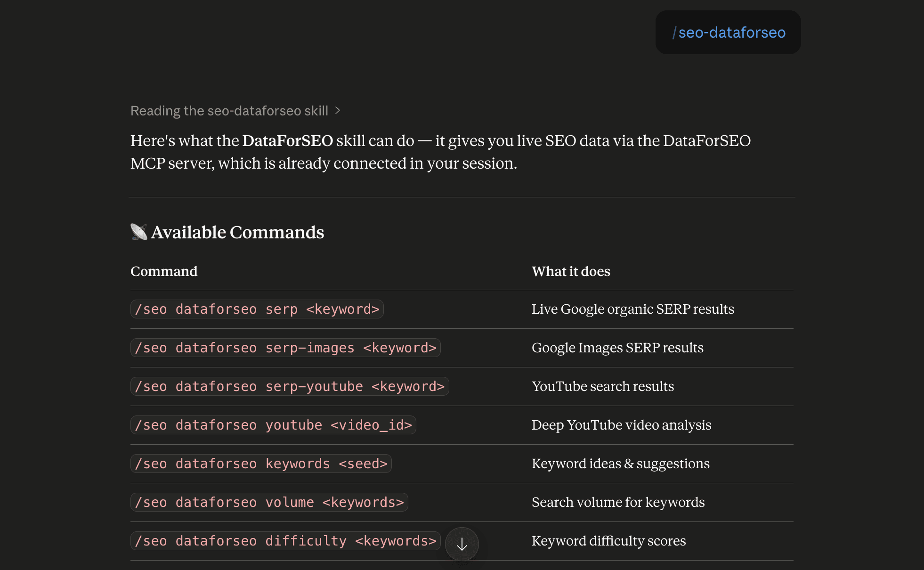Viewport: 924px width, 570px height.
Task: Select the '/seo dataforseo difficulty <keywords>' code
Action: (285, 541)
